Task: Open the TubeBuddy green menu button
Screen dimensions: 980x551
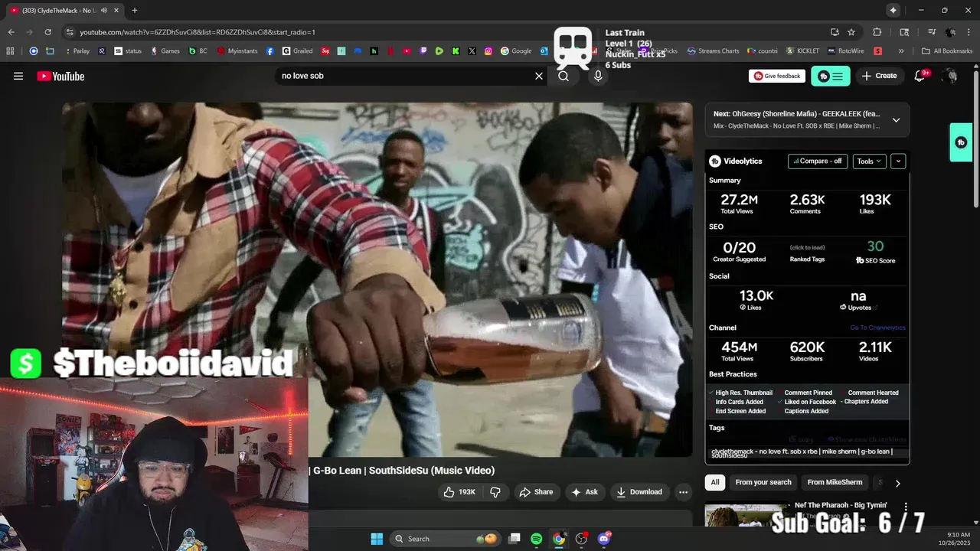Action: [x=831, y=76]
